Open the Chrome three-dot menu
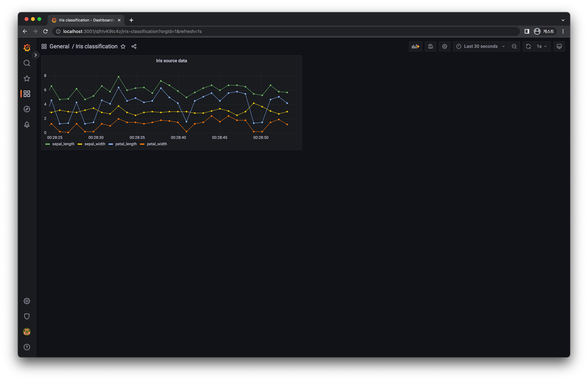 (563, 31)
